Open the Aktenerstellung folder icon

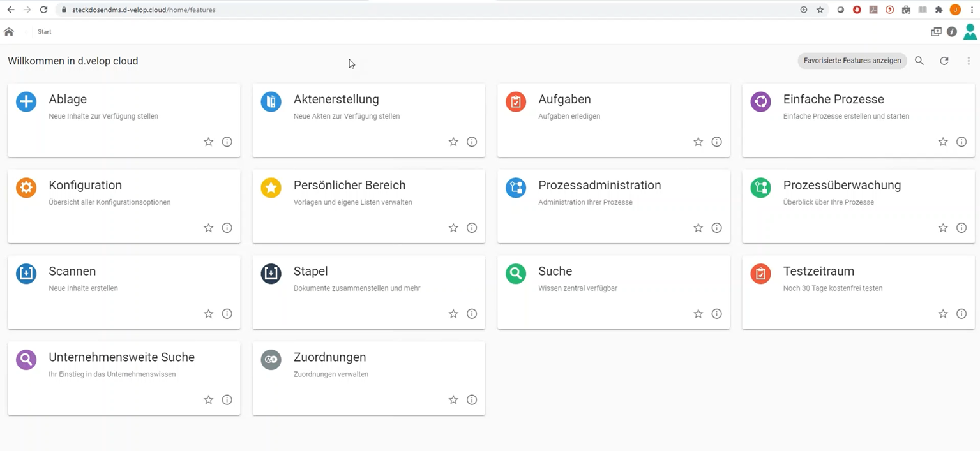point(271,101)
